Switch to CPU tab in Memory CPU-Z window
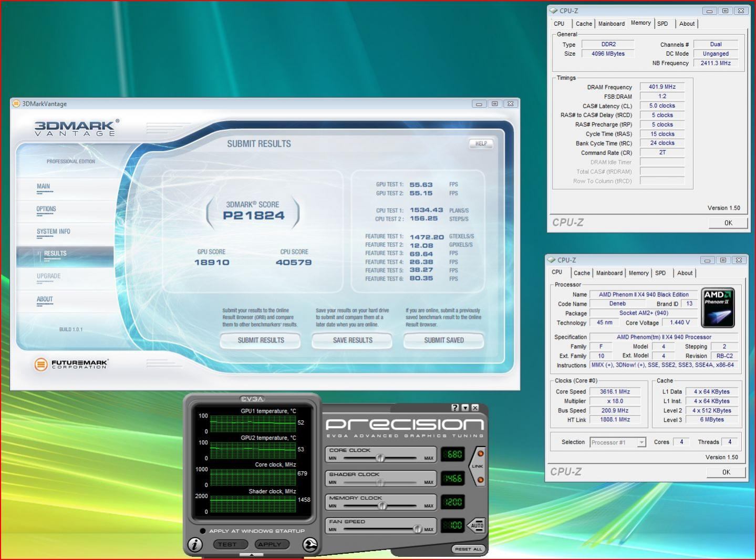The height and width of the screenshot is (560, 756). (559, 24)
